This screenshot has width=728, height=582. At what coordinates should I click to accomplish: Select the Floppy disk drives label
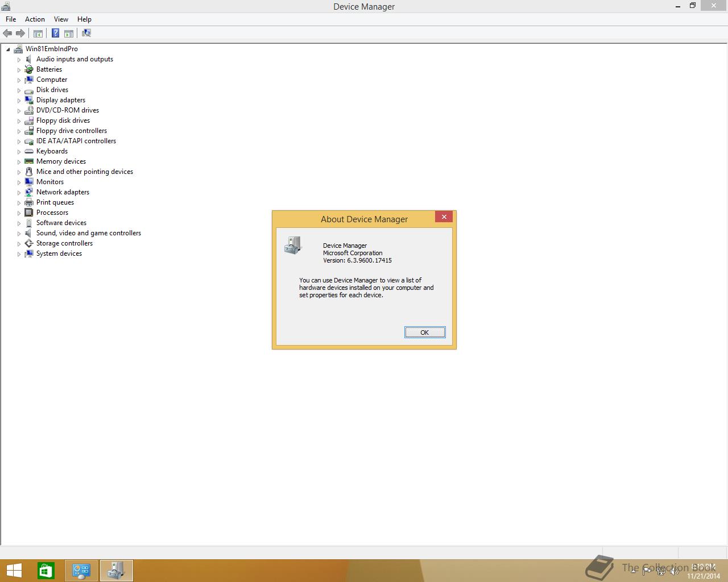pyautogui.click(x=63, y=120)
